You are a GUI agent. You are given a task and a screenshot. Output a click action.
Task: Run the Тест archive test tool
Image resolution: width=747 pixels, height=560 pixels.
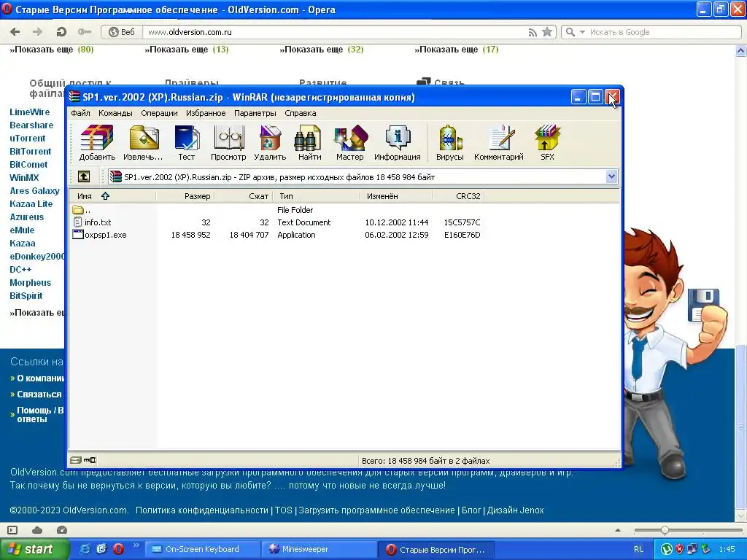click(186, 142)
